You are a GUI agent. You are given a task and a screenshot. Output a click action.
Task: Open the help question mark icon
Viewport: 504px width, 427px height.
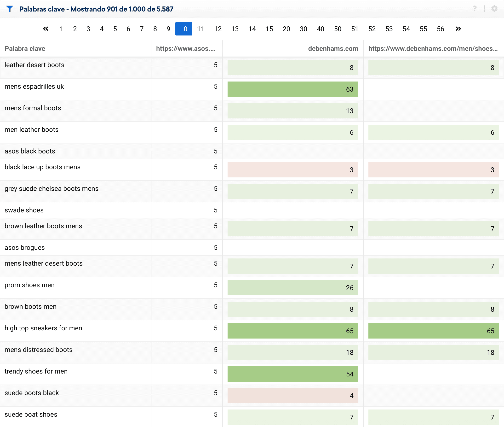pyautogui.click(x=475, y=9)
